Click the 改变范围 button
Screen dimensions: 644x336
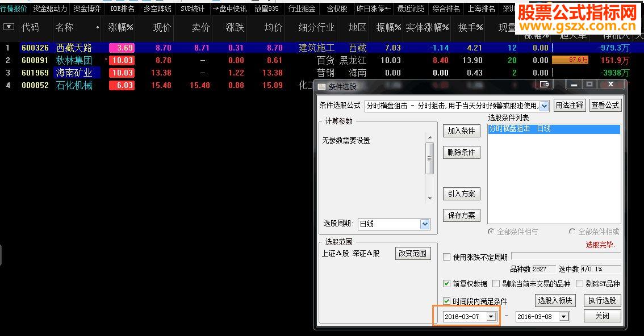point(413,253)
